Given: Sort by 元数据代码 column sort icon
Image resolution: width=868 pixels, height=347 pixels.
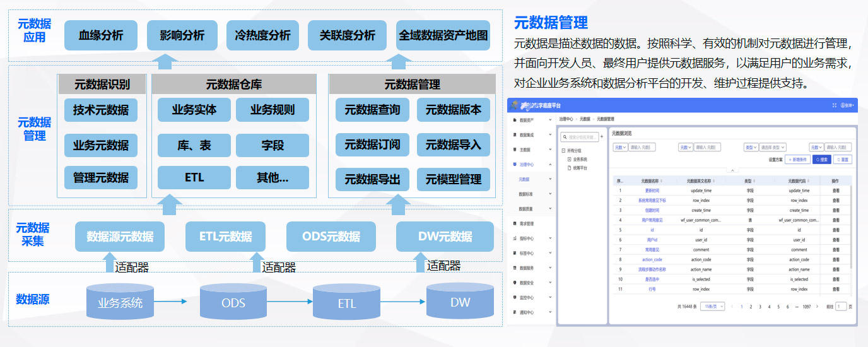Looking at the screenshot, I should (x=808, y=181).
